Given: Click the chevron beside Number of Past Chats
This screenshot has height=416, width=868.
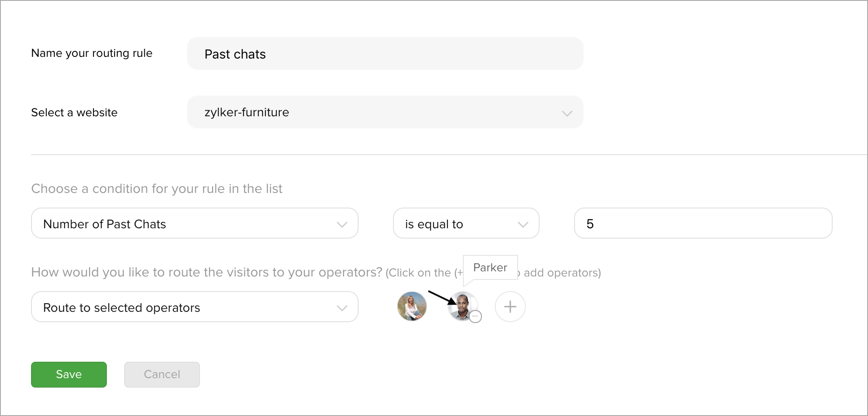Looking at the screenshot, I should click(x=342, y=224).
